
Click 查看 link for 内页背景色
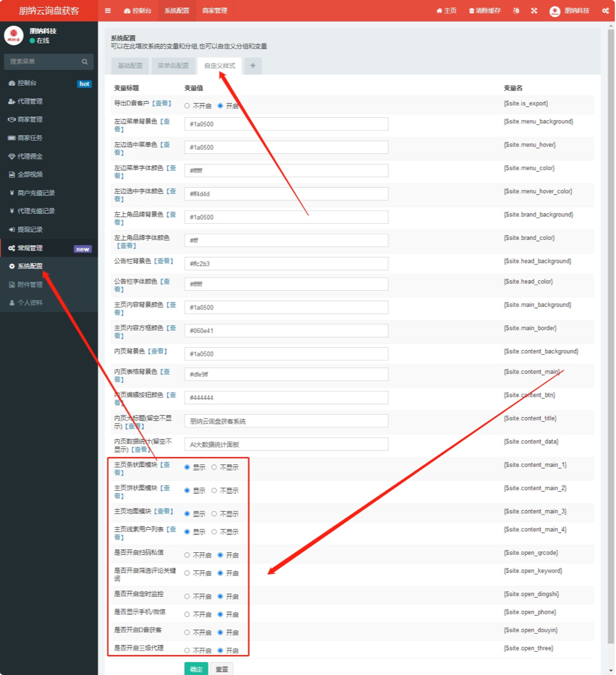coord(157,351)
